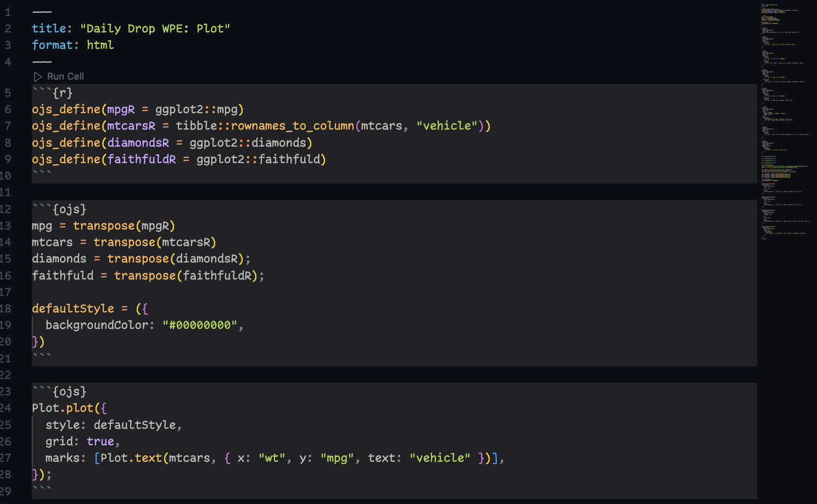
Task: Click the defaultStyle variable definition
Action: 73,309
